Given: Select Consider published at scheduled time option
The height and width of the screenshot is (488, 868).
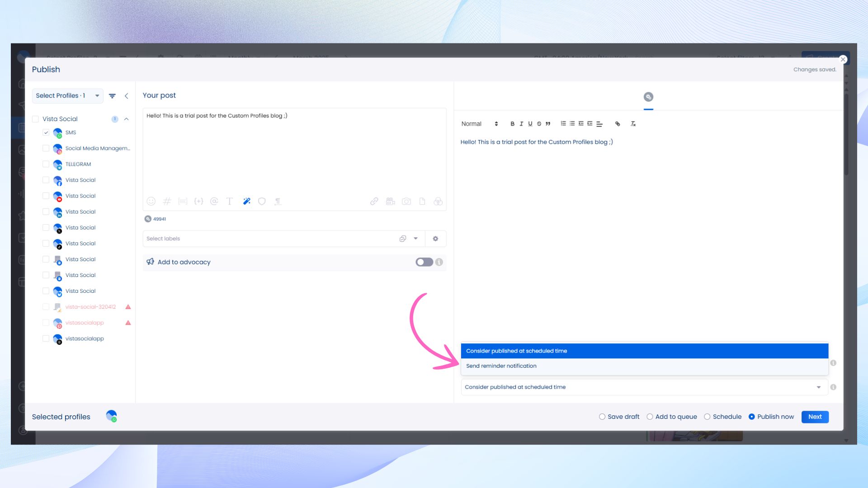Looking at the screenshot, I should point(516,351).
